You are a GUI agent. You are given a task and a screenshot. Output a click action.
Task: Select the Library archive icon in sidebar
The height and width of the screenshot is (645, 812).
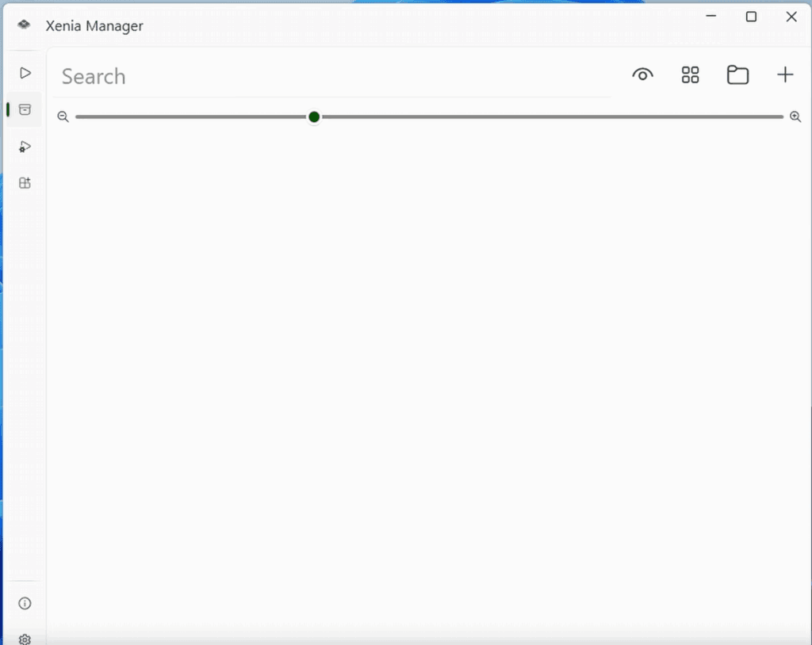tap(25, 109)
